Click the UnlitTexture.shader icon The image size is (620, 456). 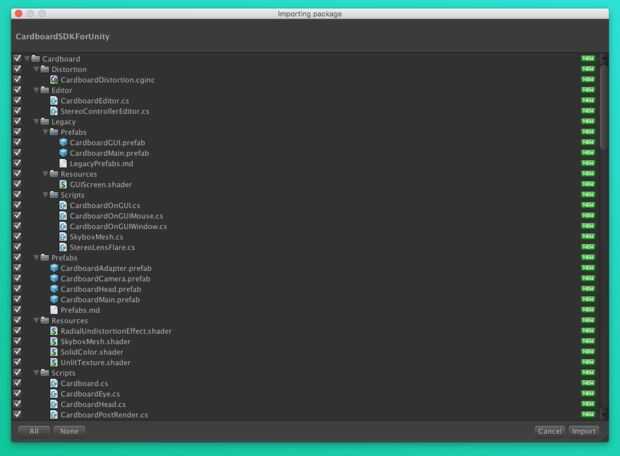(x=54, y=362)
